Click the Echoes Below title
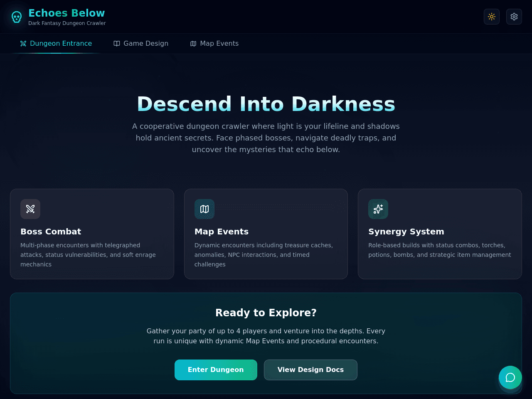 point(66,13)
